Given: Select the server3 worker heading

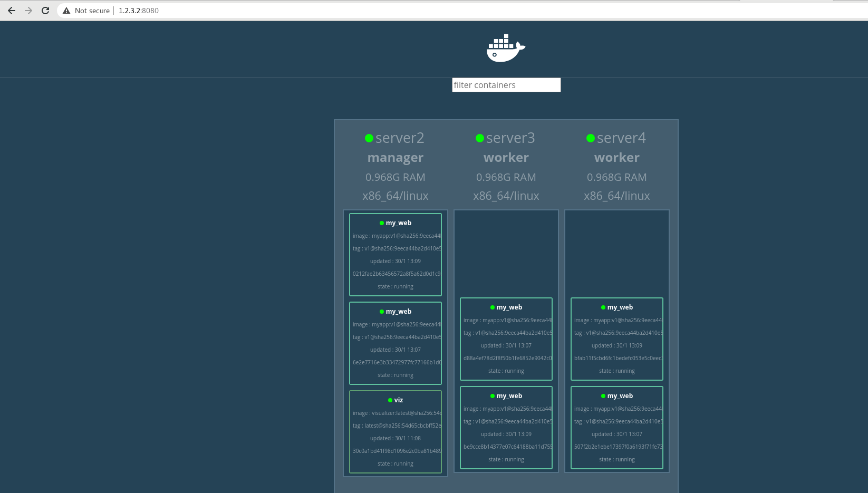Looking at the screenshot, I should [x=506, y=157].
